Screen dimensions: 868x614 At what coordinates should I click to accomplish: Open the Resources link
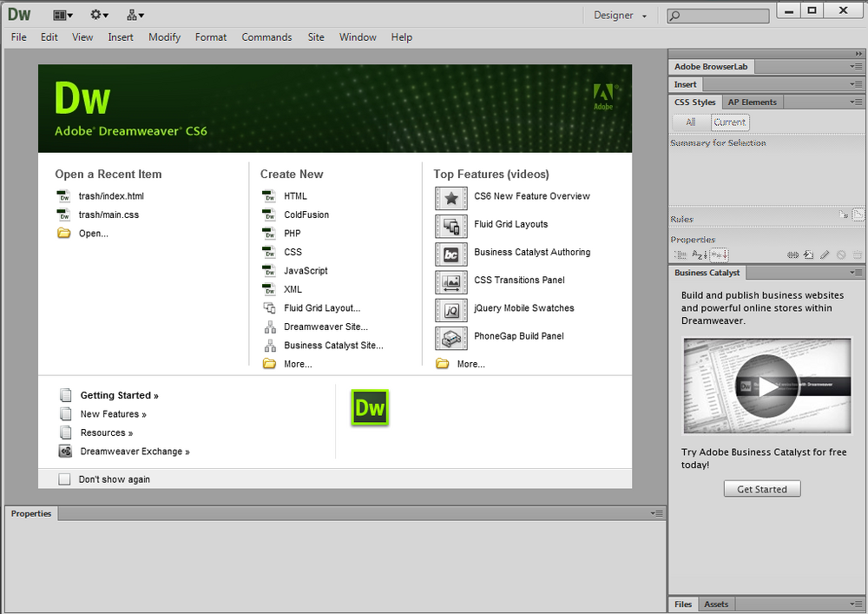point(106,433)
